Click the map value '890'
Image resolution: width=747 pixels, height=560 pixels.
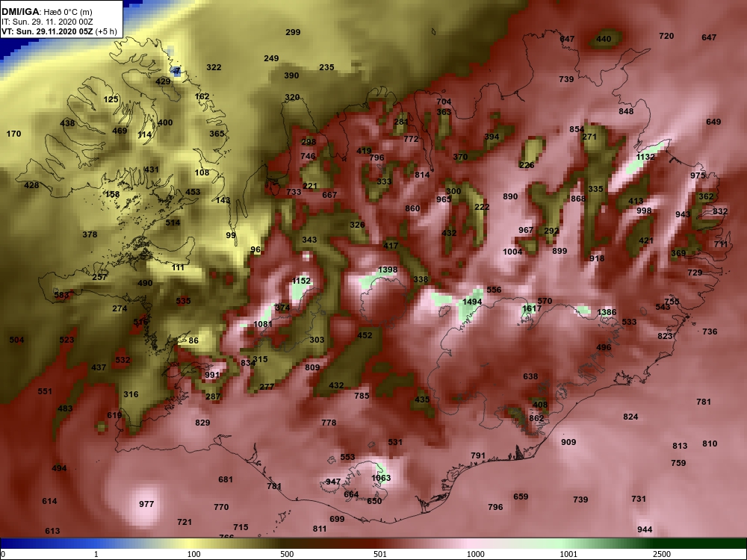tap(509, 196)
